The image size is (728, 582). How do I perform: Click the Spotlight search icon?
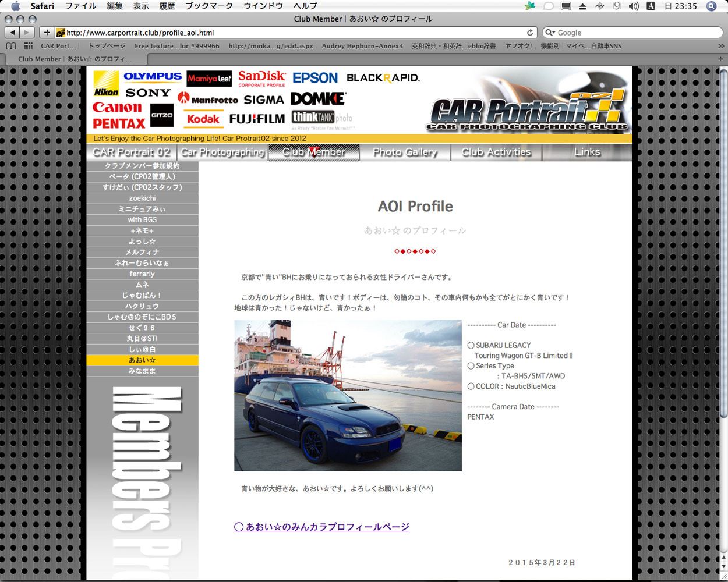click(x=711, y=6)
